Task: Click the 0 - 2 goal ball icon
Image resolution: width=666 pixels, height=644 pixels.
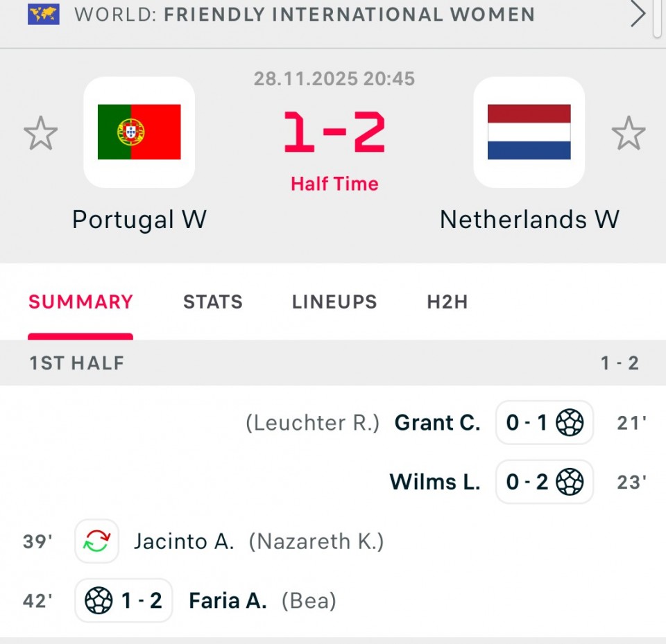Action: point(570,482)
